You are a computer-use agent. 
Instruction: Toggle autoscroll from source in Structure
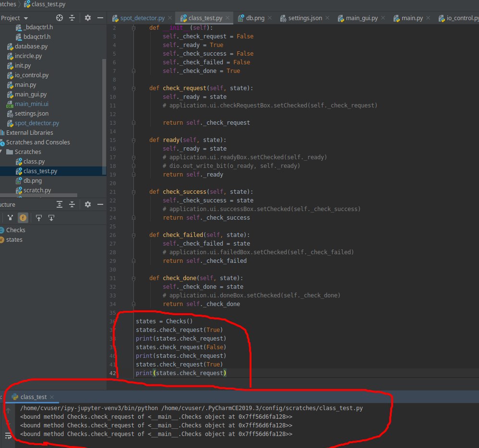[x=51, y=218]
